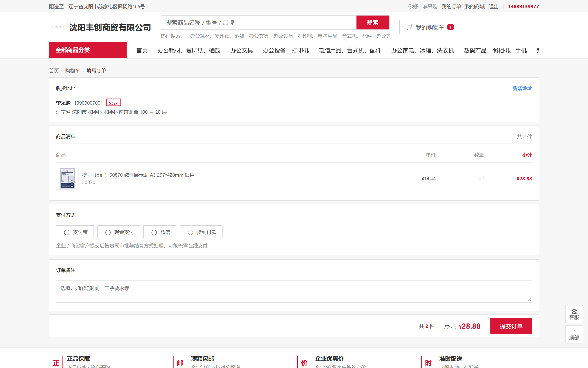This screenshot has height=368, width=588.
Task: Click hot search 办公耗材、复印纸、硒鼓 keyword
Action: (217, 36)
